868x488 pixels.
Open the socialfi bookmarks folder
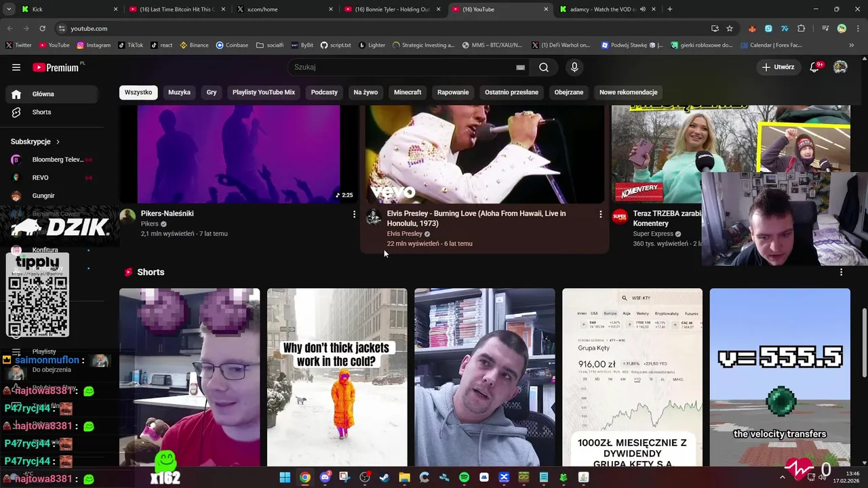(x=270, y=45)
